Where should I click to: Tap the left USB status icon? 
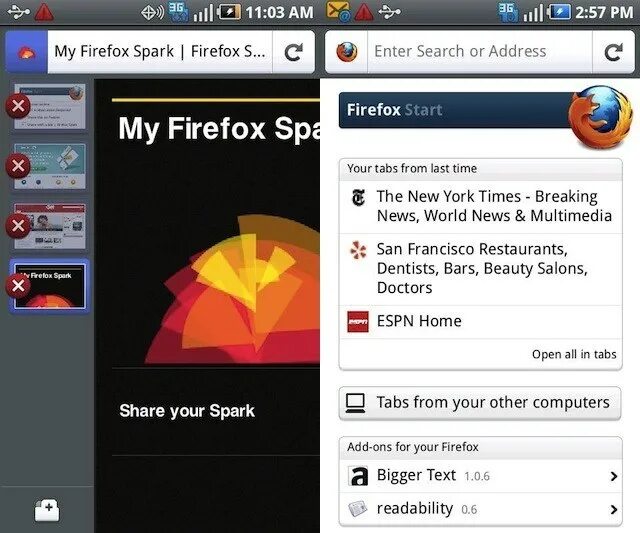click(18, 12)
